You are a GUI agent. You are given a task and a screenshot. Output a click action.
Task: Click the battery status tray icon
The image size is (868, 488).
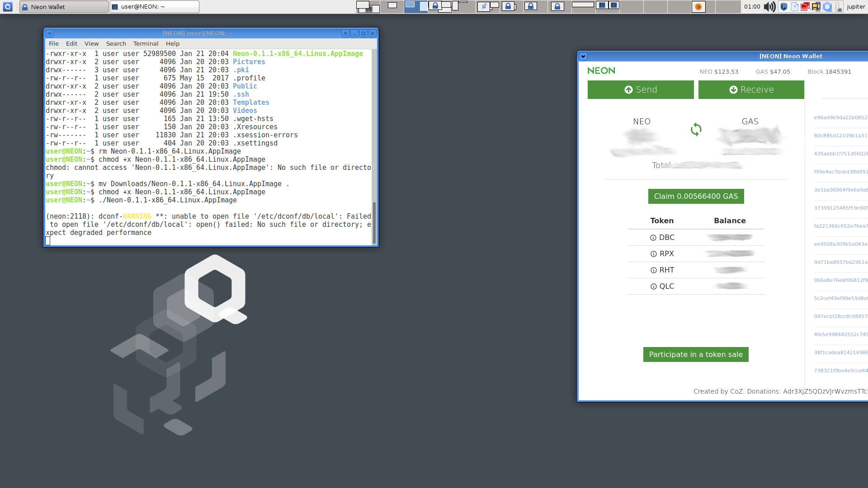tap(839, 7)
